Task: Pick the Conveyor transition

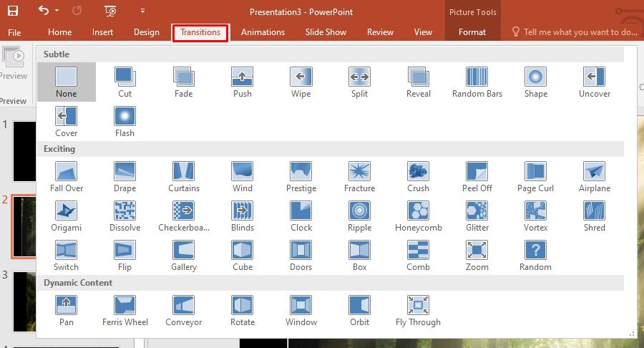Action: (x=184, y=311)
